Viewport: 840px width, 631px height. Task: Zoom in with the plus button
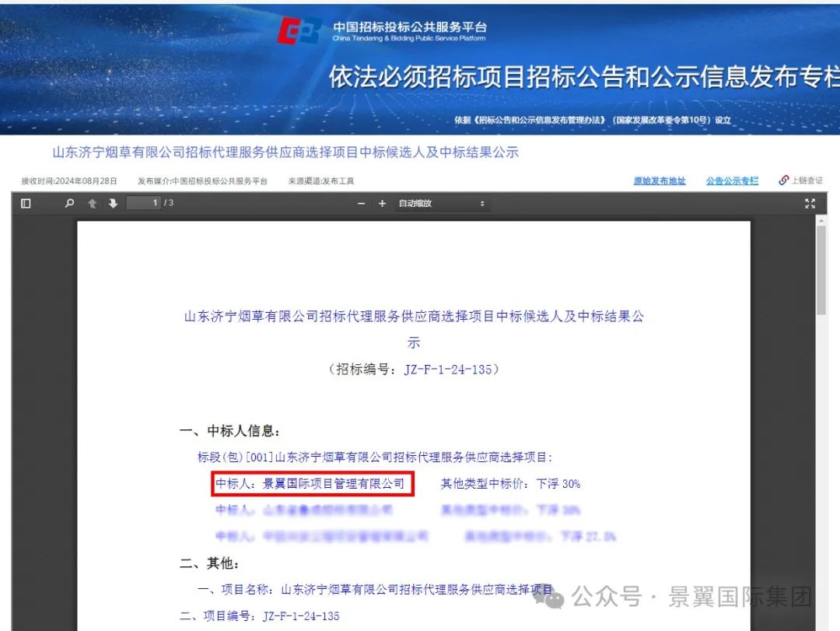(x=382, y=204)
